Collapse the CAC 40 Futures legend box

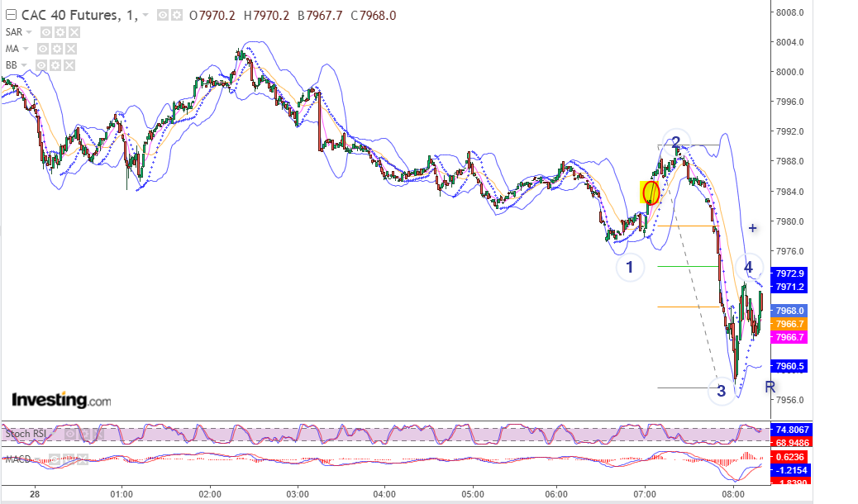[11, 16]
